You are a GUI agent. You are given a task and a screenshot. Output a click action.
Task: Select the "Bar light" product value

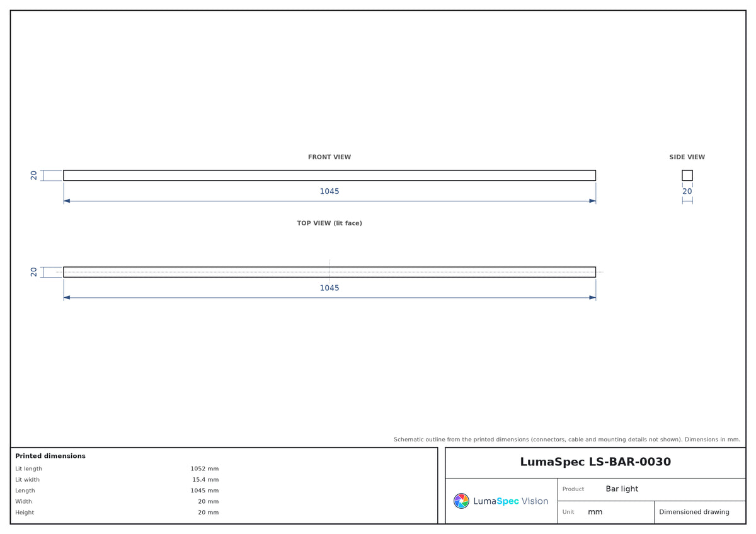point(622,489)
